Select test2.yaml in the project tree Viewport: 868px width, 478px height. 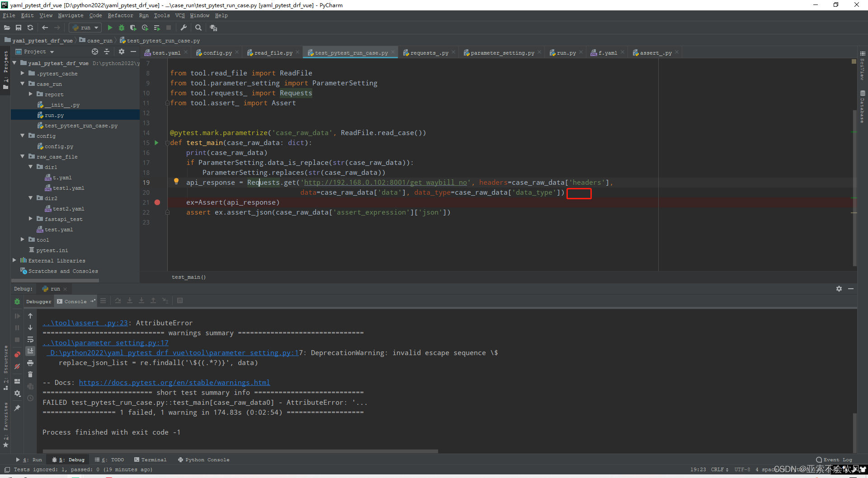click(68, 209)
